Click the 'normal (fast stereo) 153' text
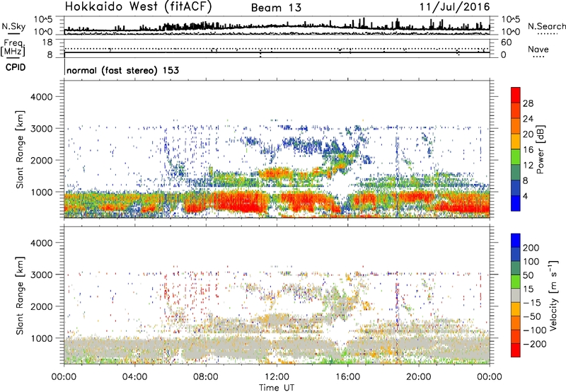 click(122, 70)
